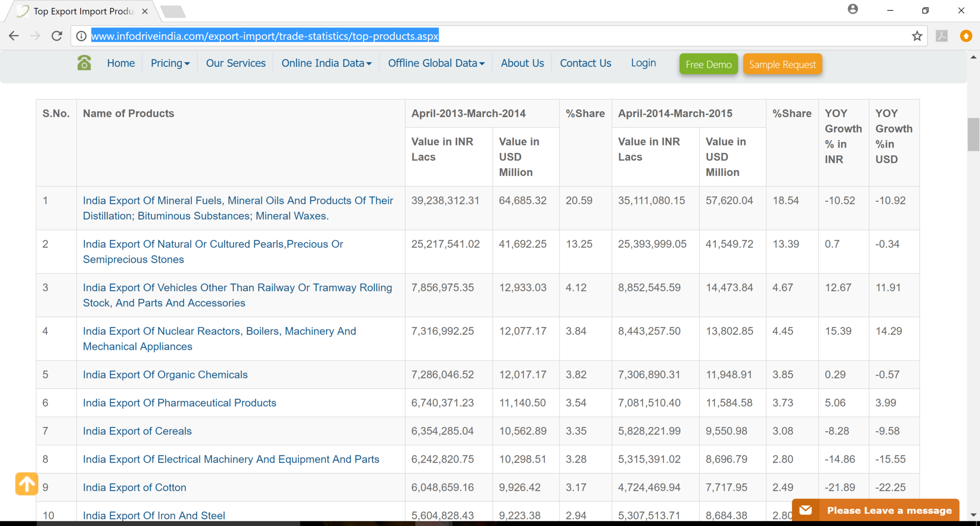The height and width of the screenshot is (526, 980).
Task: Click the browser back arrow
Action: pos(14,36)
